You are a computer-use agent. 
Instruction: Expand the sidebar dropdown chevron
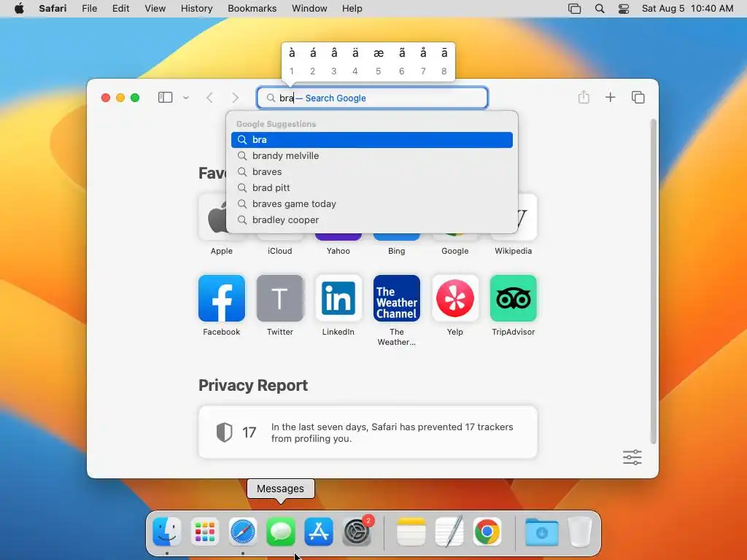pos(186,98)
